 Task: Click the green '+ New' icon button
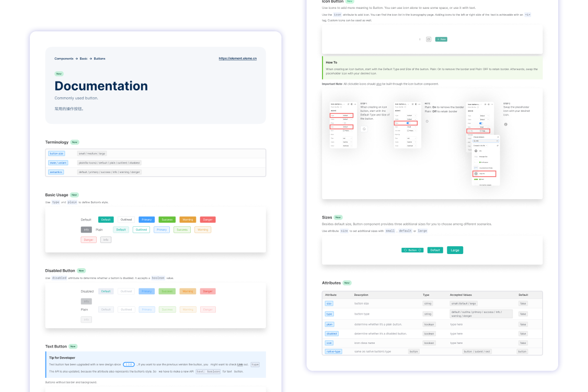[x=441, y=39]
